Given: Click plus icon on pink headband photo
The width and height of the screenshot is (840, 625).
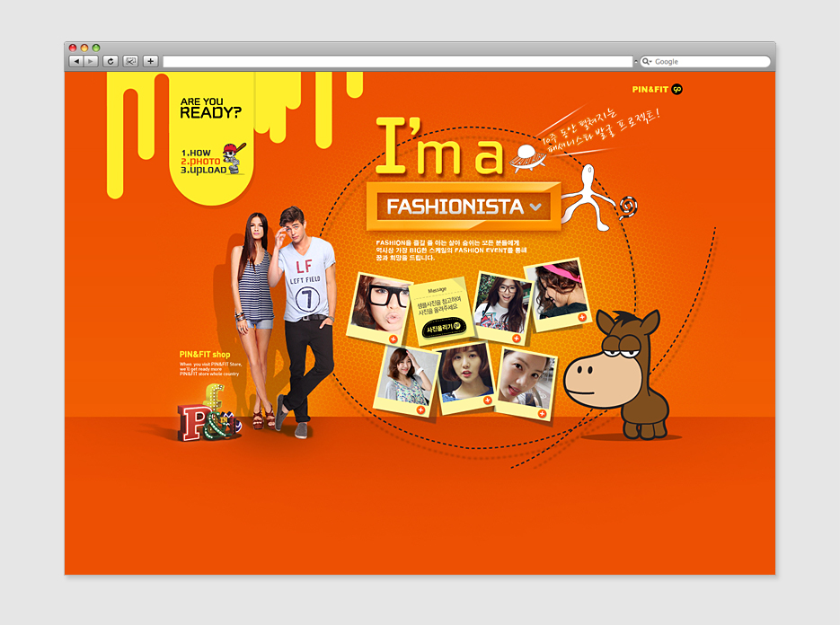Looking at the screenshot, I should [x=582, y=318].
